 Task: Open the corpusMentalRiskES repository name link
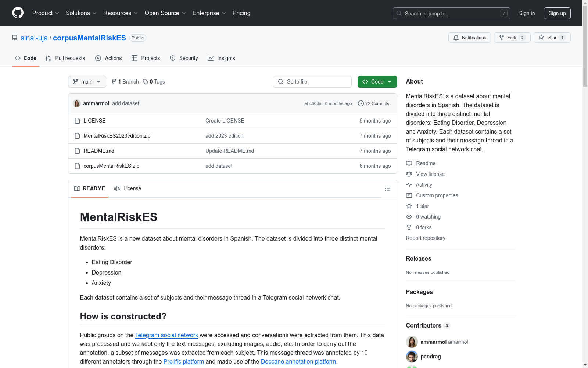[89, 38]
